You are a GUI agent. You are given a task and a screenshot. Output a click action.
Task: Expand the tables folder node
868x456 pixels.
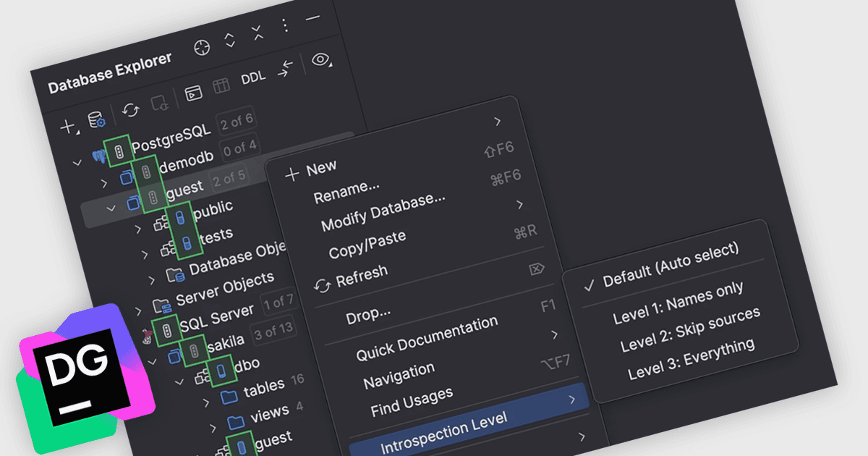click(206, 402)
